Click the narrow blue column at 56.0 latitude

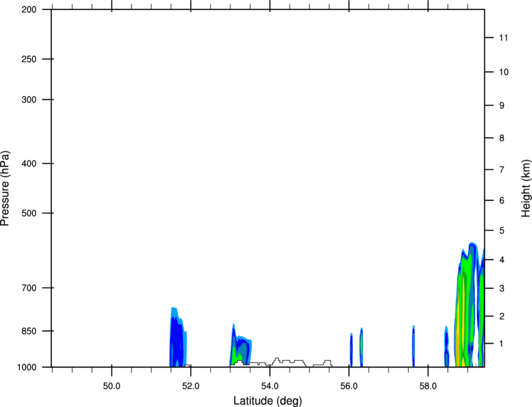[x=351, y=350]
